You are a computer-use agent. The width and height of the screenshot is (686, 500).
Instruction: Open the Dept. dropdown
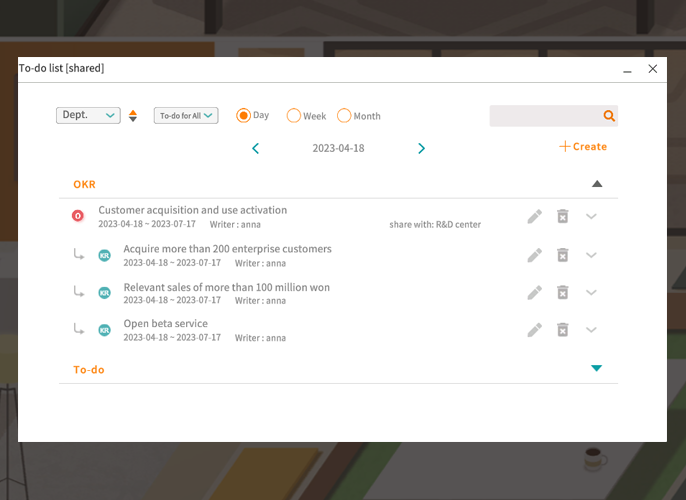(88, 115)
